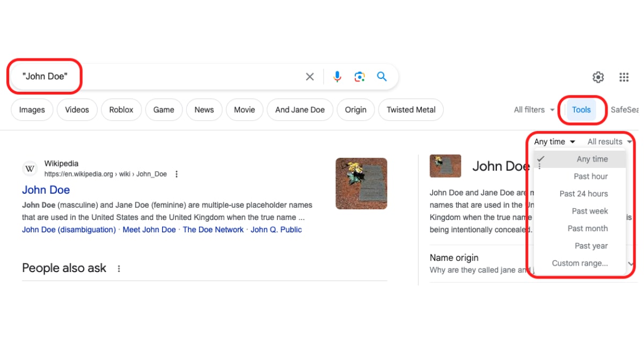This screenshot has height=337, width=644.
Task: Follow the Meet John Doe sitelink
Action: [x=149, y=230]
